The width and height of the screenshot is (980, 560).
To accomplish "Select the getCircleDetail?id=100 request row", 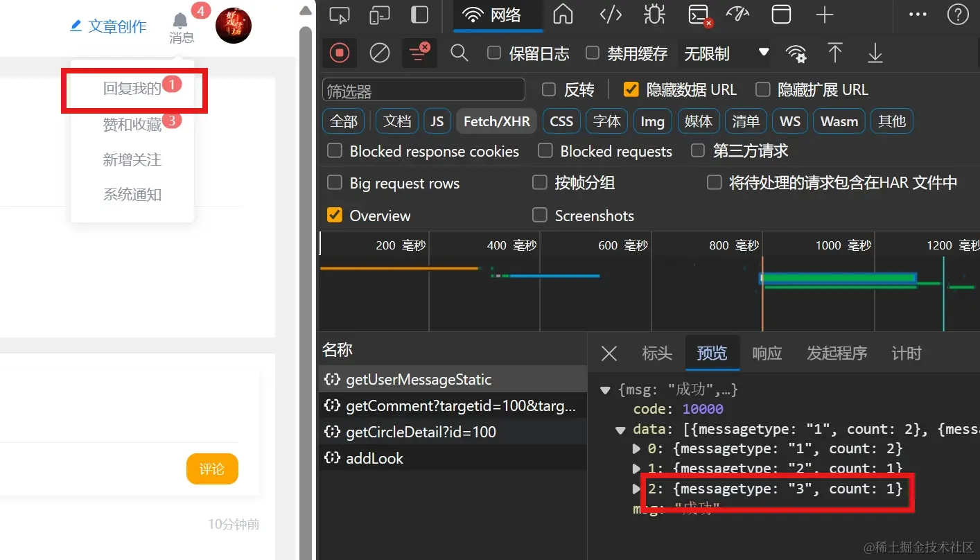I will tap(453, 432).
